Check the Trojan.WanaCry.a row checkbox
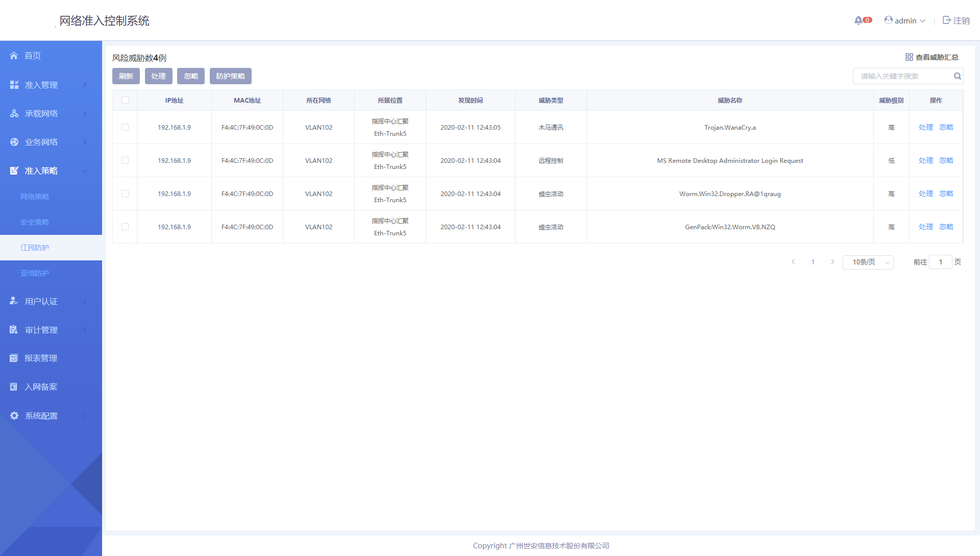This screenshot has height=556, width=980. pos(125,127)
